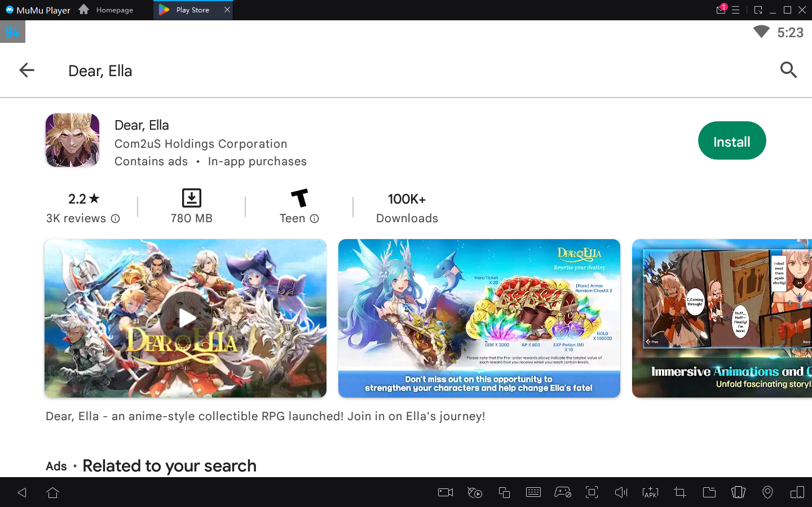Click the Wi-Fi status icon
The height and width of the screenshot is (507, 812).
[x=761, y=32]
